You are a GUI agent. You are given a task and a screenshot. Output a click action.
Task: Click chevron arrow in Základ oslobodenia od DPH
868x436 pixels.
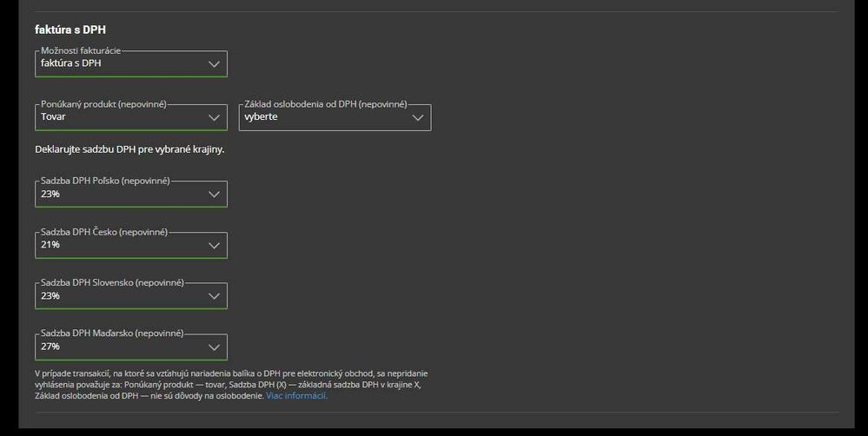coord(418,117)
